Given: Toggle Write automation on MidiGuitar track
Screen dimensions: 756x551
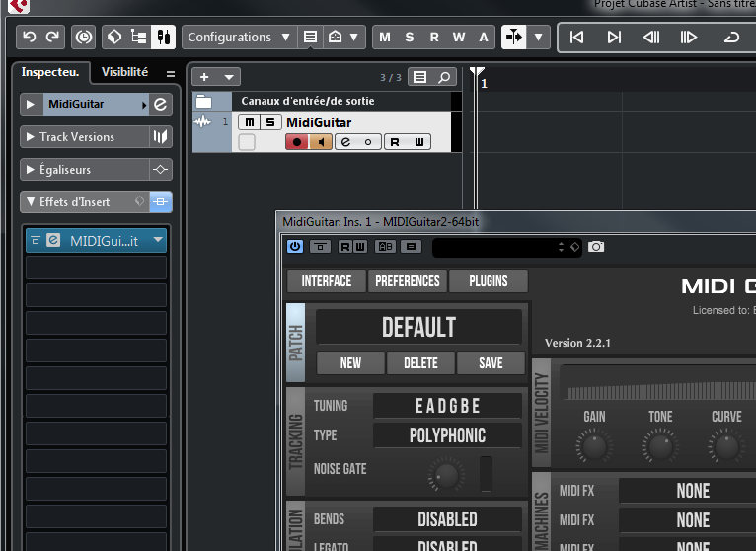Looking at the screenshot, I should [x=419, y=142].
